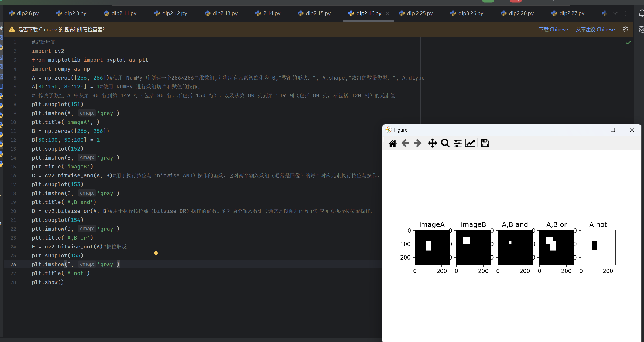The height and width of the screenshot is (342, 644).
Task: Close the dip2.16.py tab
Action: (388, 13)
